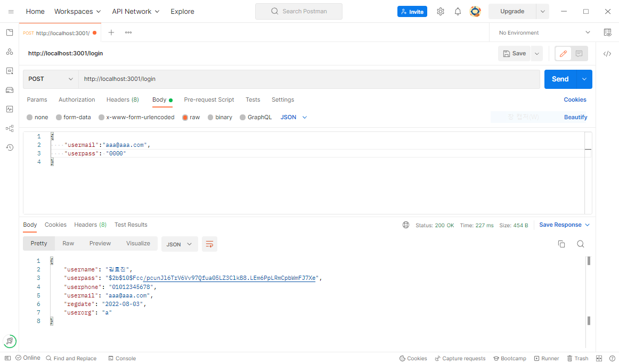Click the Upgrade button
This screenshot has width=619, height=364.
pos(512,11)
